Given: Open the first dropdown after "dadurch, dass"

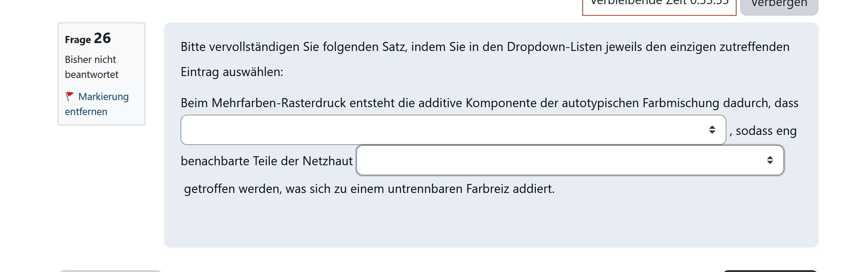Looking at the screenshot, I should (453, 130).
